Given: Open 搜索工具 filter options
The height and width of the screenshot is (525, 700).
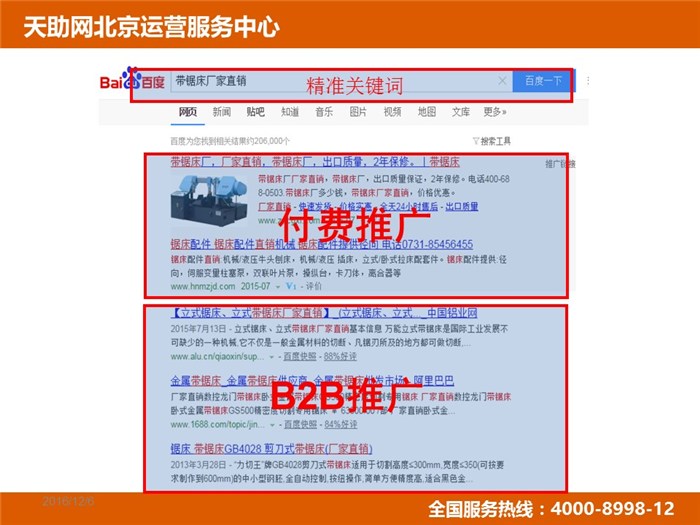Looking at the screenshot, I should click(492, 141).
